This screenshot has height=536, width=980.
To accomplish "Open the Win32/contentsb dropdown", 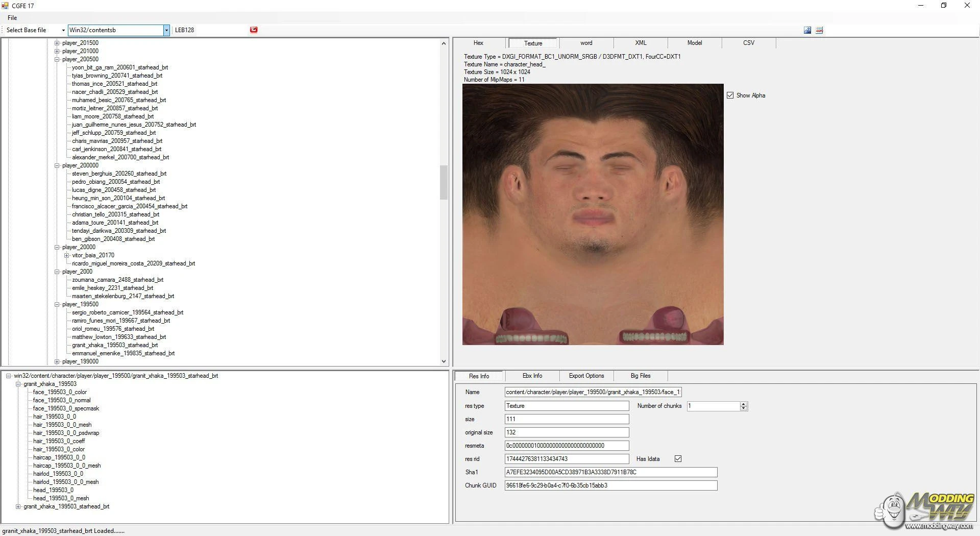I will (x=166, y=30).
